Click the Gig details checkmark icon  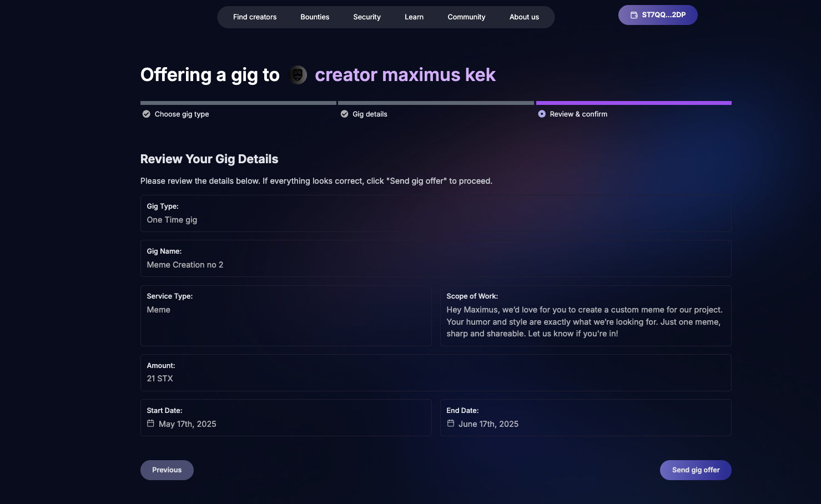344,114
